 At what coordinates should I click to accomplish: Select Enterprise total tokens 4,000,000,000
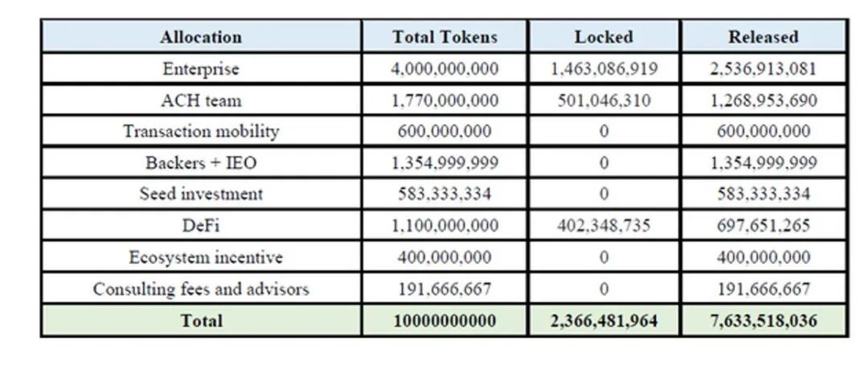point(444,68)
